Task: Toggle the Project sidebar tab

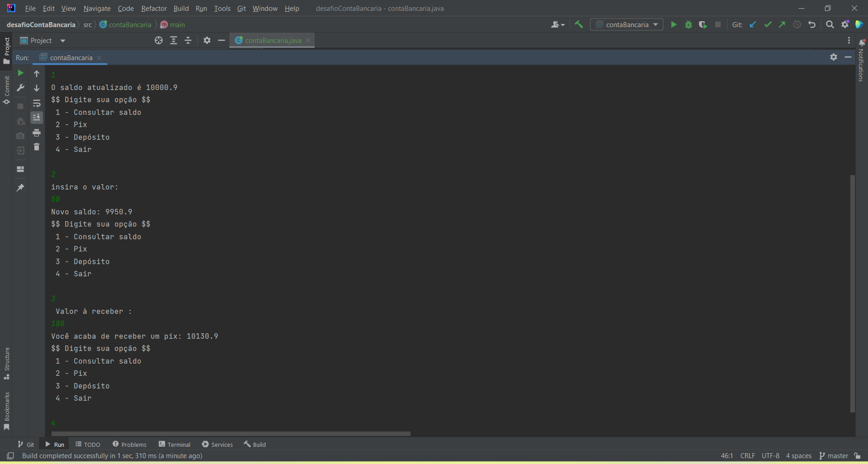Action: [6, 50]
